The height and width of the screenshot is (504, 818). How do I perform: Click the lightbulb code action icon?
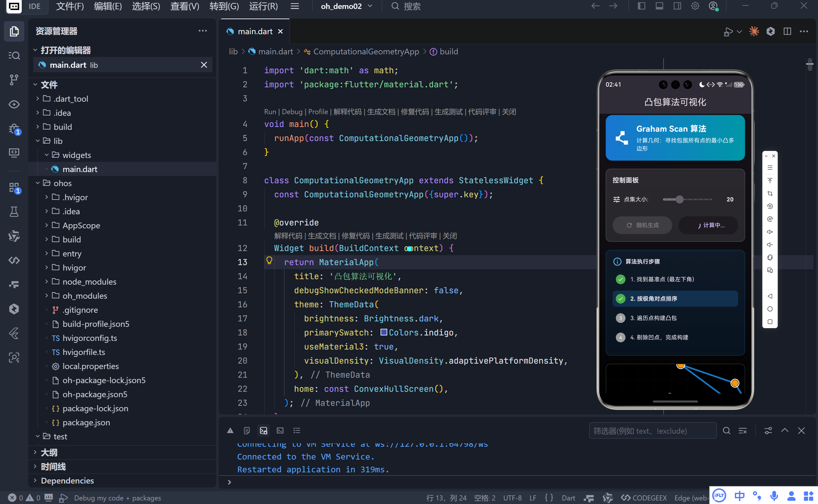269,261
